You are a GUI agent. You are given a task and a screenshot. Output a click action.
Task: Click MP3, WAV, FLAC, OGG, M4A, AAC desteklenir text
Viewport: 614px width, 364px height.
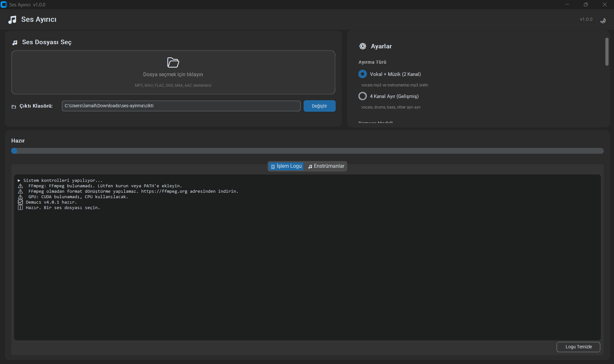173,85
